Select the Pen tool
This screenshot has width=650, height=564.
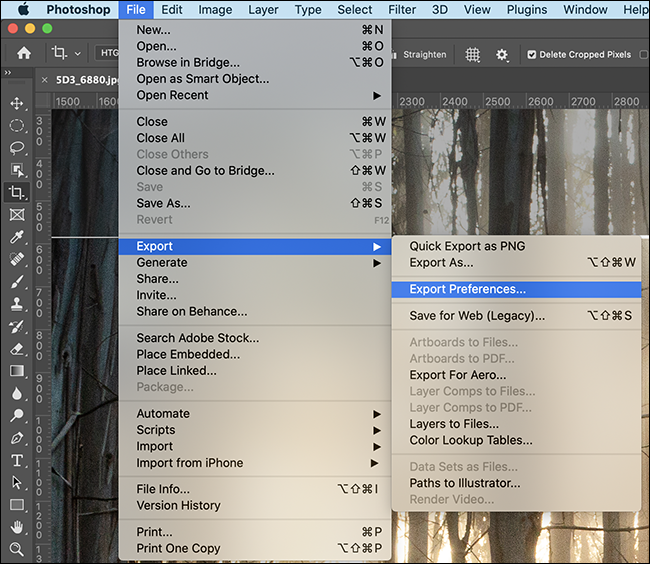coord(17,438)
